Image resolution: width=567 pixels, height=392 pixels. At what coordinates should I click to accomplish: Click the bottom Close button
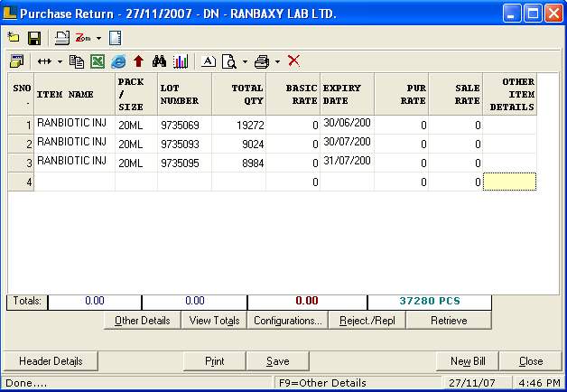531,361
